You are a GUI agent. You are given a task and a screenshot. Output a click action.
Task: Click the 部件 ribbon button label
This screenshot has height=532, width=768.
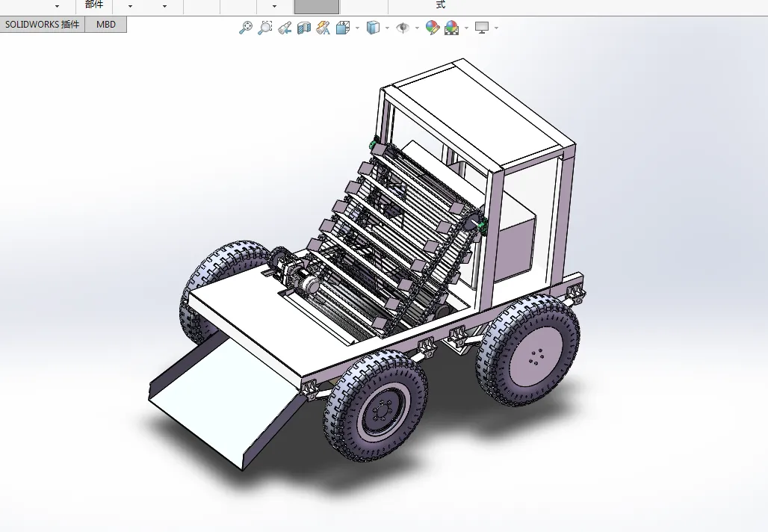tap(94, 4)
